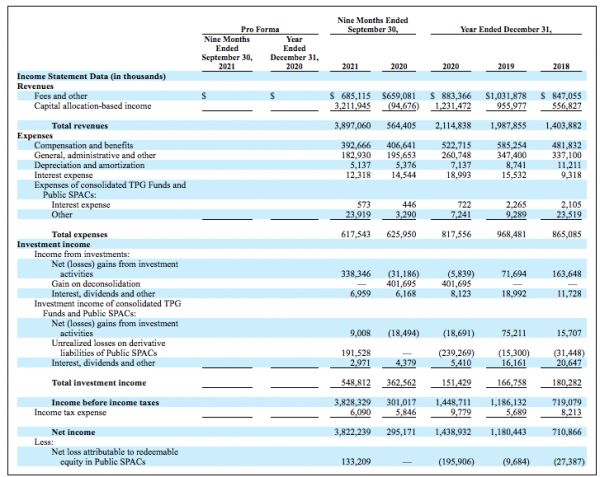Click the Total expenses row label

pos(81,232)
